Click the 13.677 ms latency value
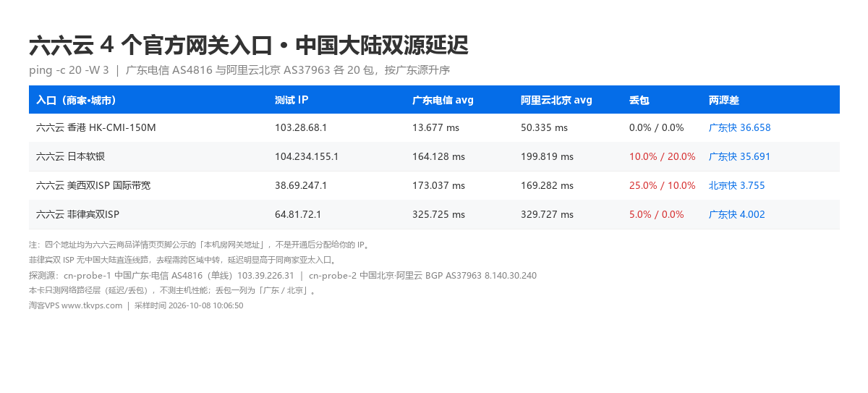868x393 pixels. [x=435, y=127]
